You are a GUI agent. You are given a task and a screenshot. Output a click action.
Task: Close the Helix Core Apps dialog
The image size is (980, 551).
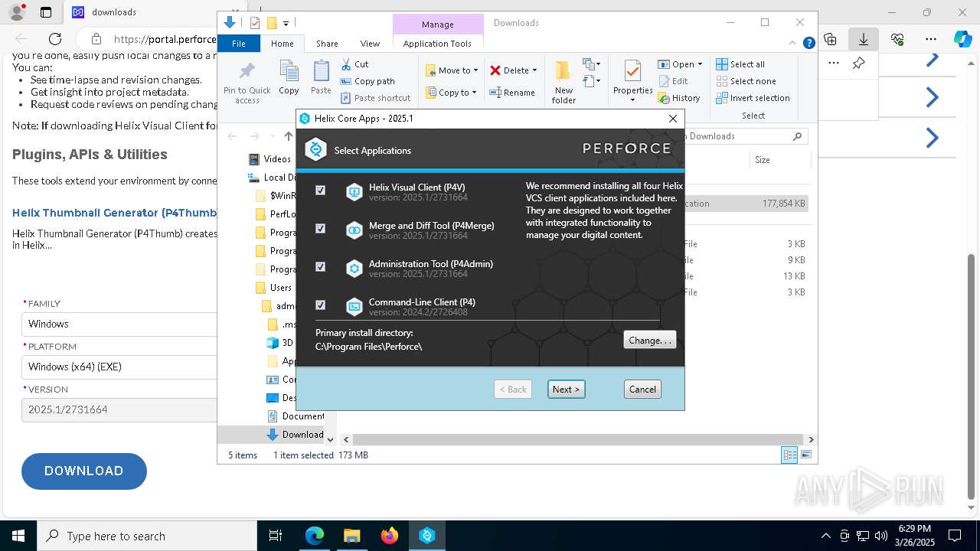(673, 119)
